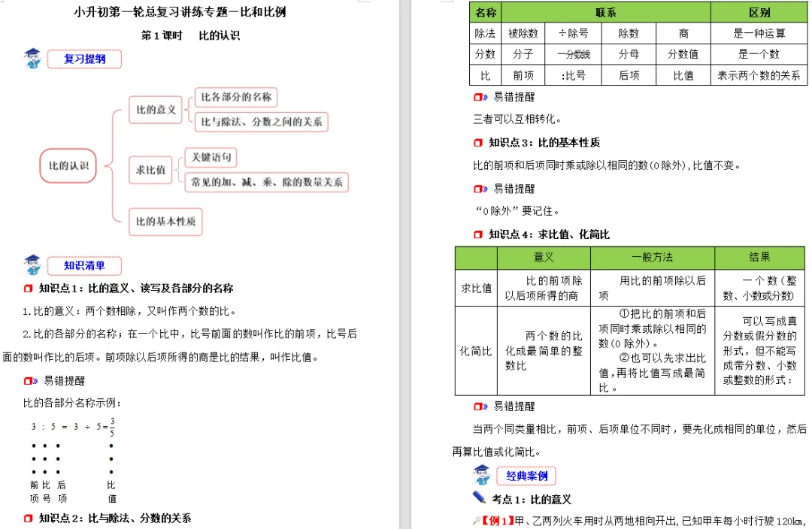This screenshot has height=529, width=812.
Task: Click the cell 比的前项除以后项所得的商
Action: [544, 288]
